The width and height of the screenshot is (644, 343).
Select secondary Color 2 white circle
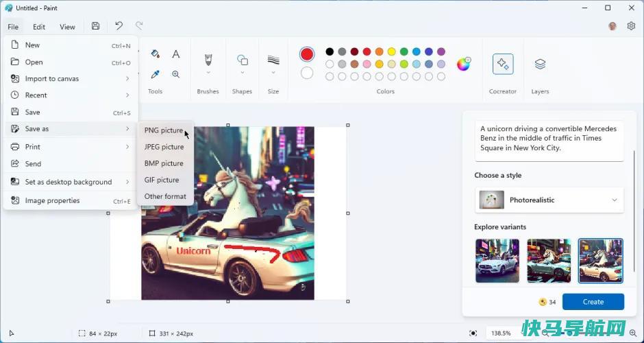[307, 73]
